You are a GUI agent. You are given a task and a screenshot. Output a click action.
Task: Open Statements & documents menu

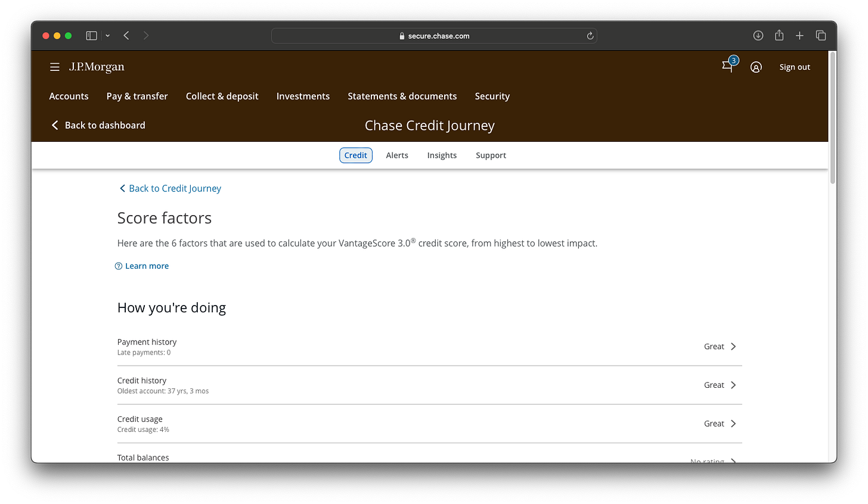[402, 96]
